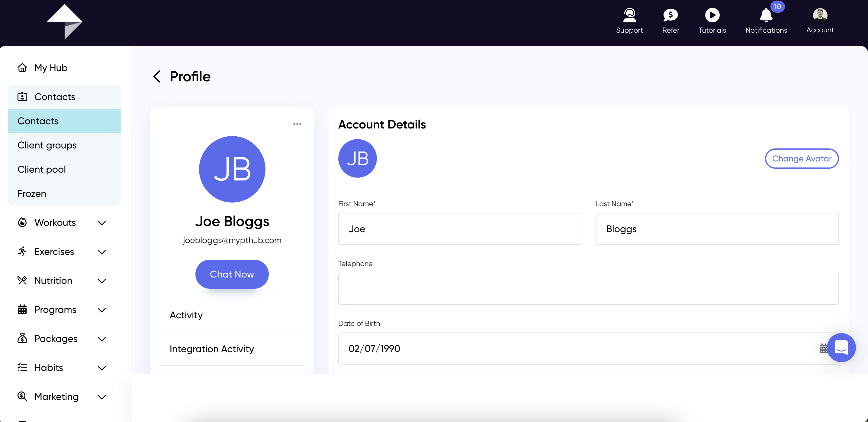This screenshot has height=422, width=868.
Task: Open Support headset icon
Action: pos(629,15)
